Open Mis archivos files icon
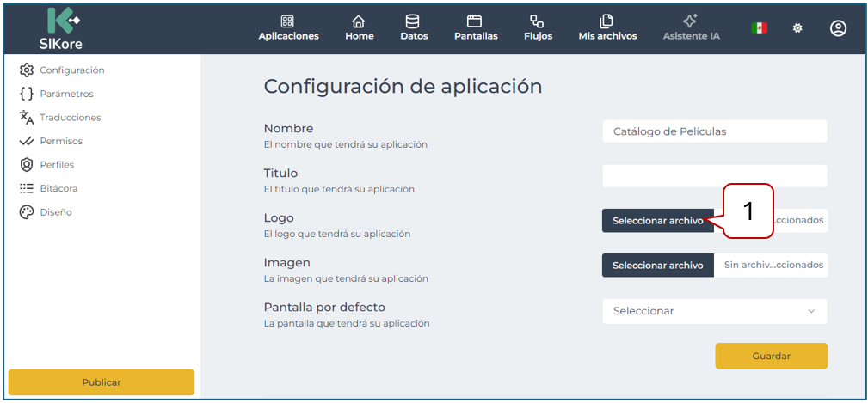 (x=607, y=22)
